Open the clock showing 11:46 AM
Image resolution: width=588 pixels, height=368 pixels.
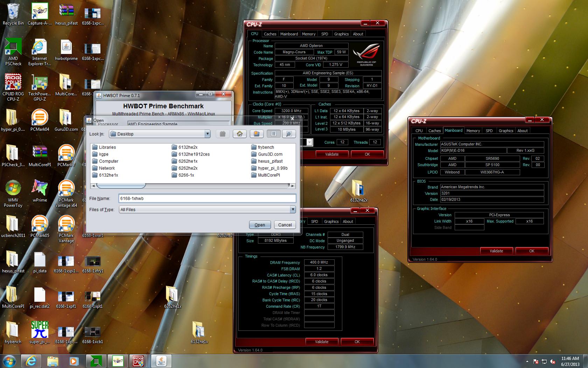click(570, 361)
